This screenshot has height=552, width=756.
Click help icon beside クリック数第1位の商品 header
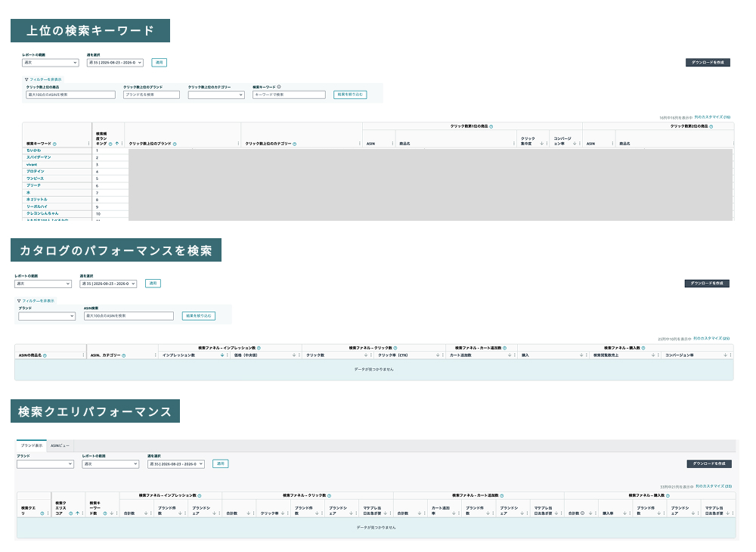click(491, 126)
